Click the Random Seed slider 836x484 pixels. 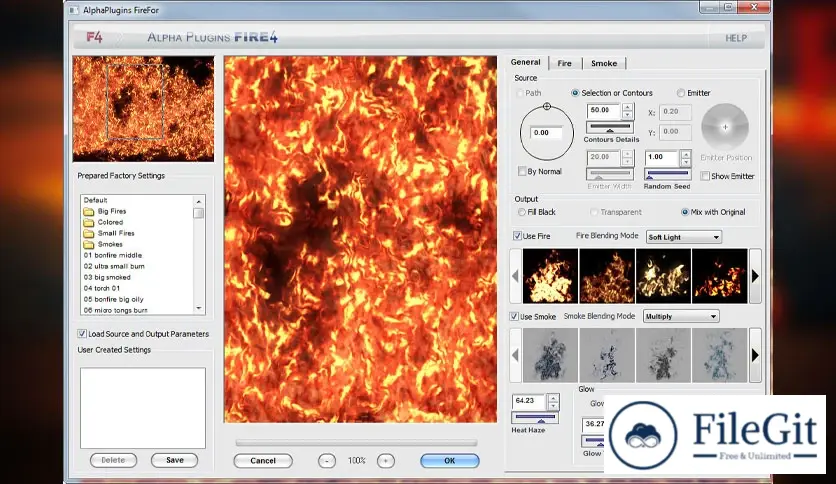click(x=668, y=174)
